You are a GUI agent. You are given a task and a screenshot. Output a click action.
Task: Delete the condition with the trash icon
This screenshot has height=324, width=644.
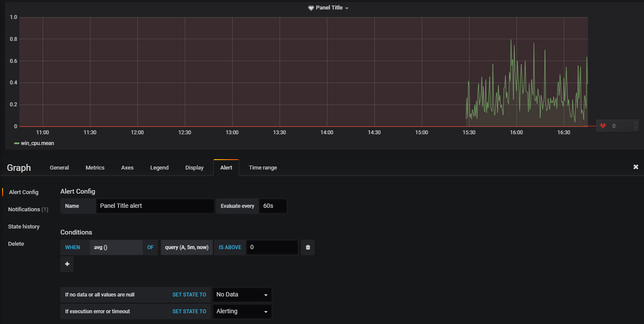coord(308,247)
